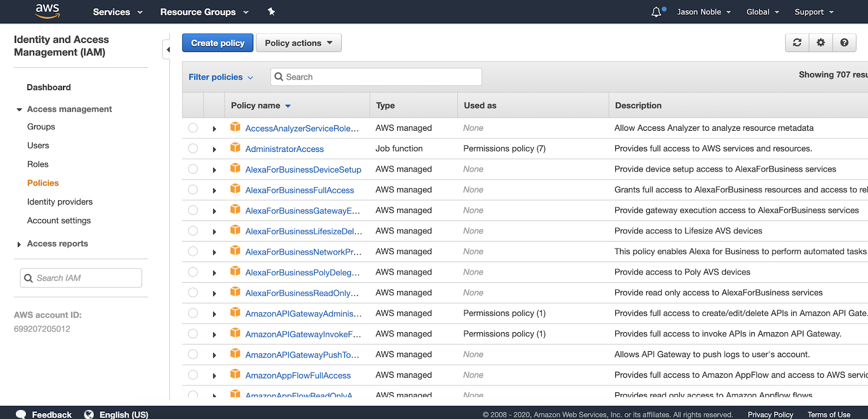Go to Roles in sidebar

tap(38, 164)
